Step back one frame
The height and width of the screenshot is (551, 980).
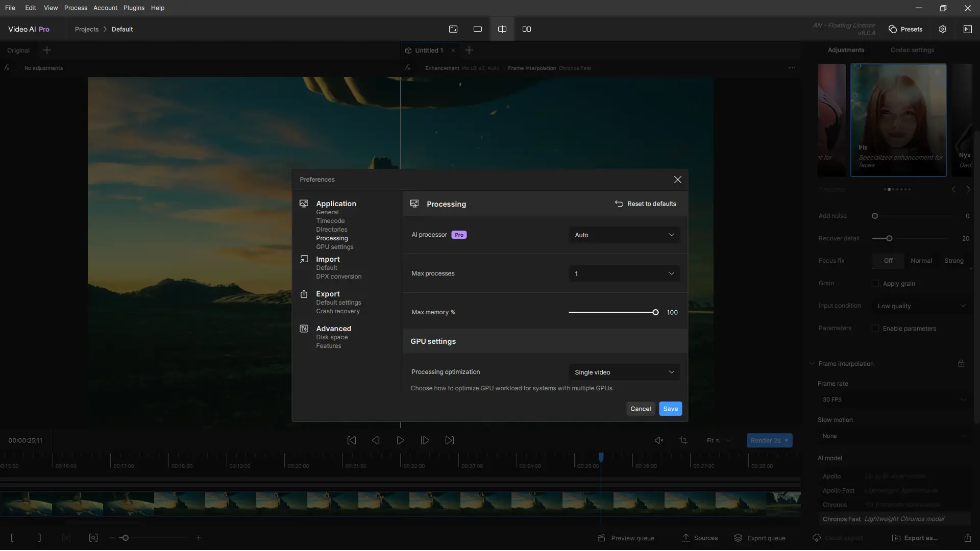click(x=376, y=440)
